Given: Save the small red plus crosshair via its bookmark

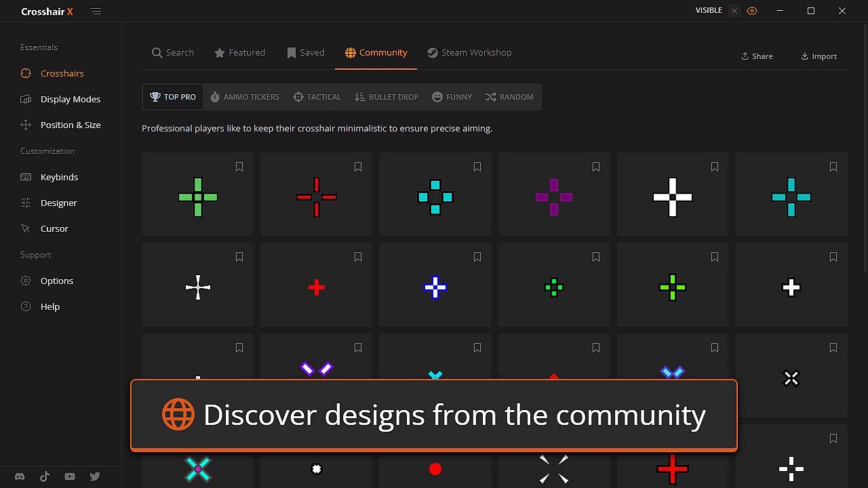Looking at the screenshot, I should pos(358,257).
